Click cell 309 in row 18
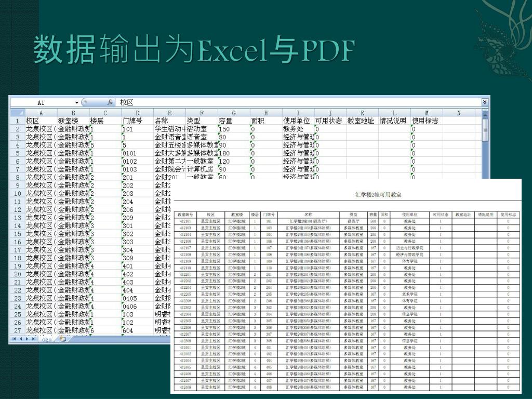 tap(137, 258)
